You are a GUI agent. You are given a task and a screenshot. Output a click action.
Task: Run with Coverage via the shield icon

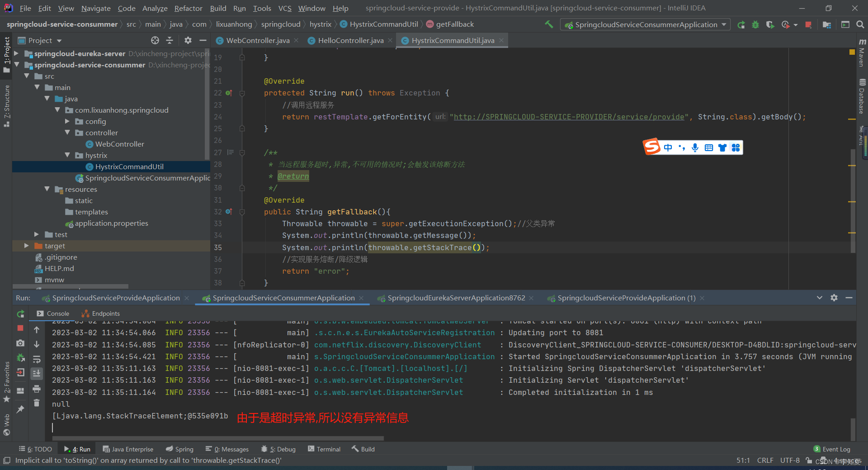click(770, 25)
